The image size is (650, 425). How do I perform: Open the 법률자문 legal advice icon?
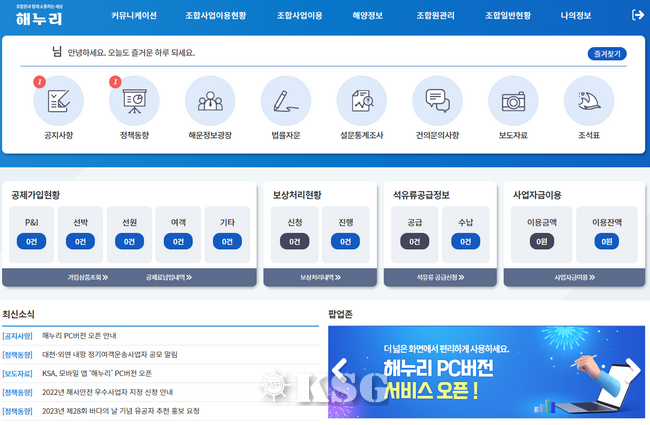coord(286,101)
